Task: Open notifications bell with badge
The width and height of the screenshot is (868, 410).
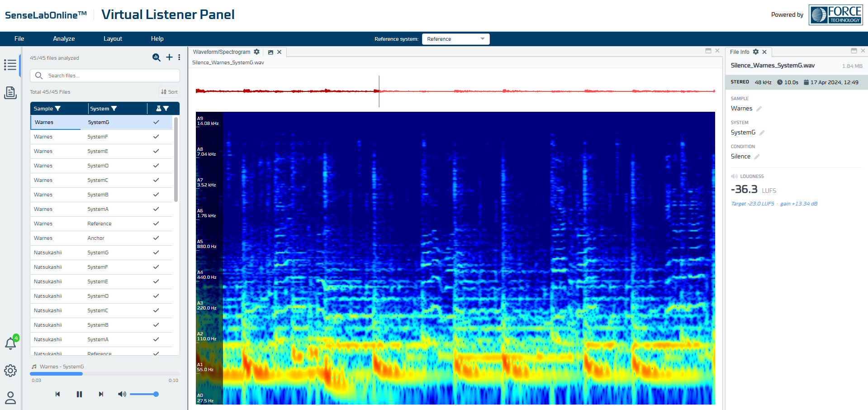Action: 10,343
